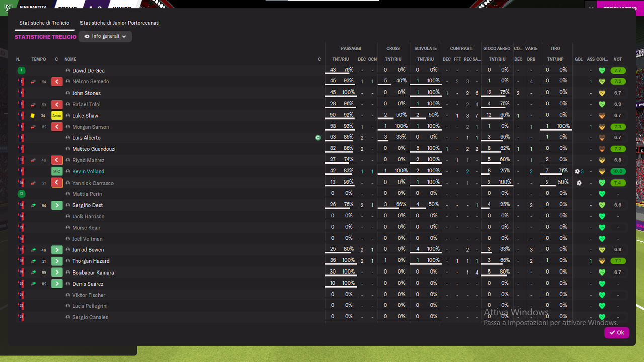
Task: Open the Info generali dropdown
Action: pos(105,36)
